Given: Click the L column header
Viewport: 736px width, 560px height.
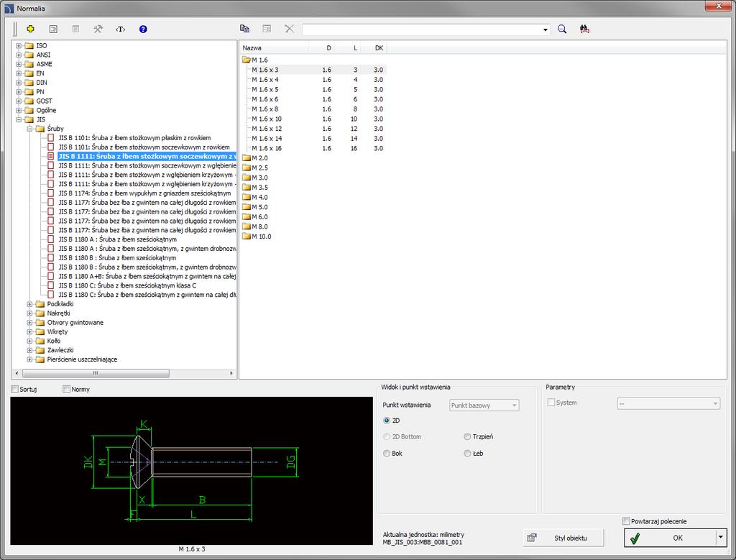Looking at the screenshot, I should 347,48.
